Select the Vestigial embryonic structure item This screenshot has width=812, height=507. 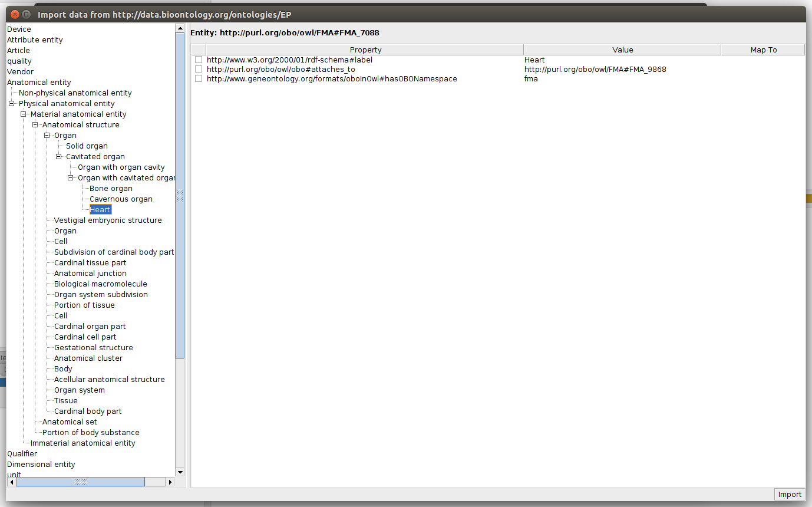tap(108, 220)
